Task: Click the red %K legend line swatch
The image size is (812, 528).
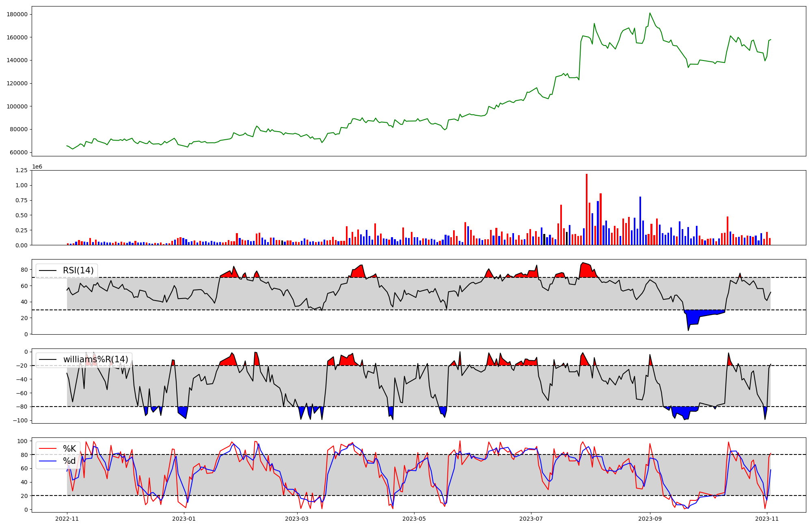Action: tap(48, 449)
